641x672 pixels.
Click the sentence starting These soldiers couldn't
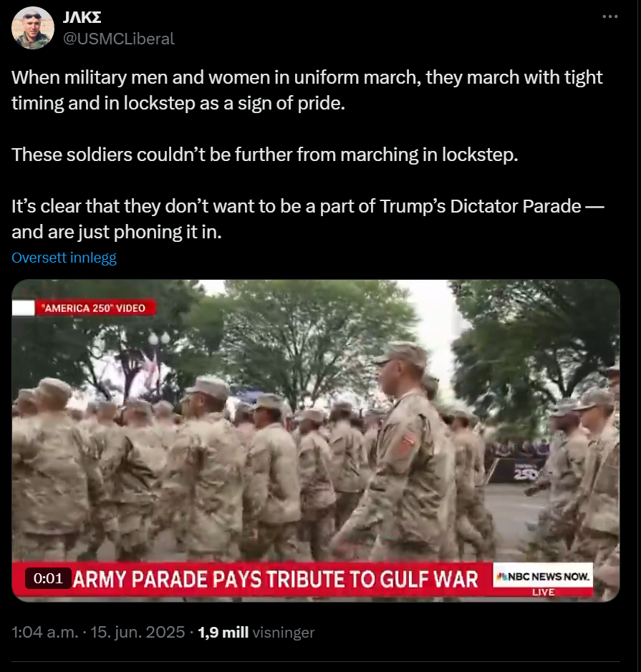[265, 155]
